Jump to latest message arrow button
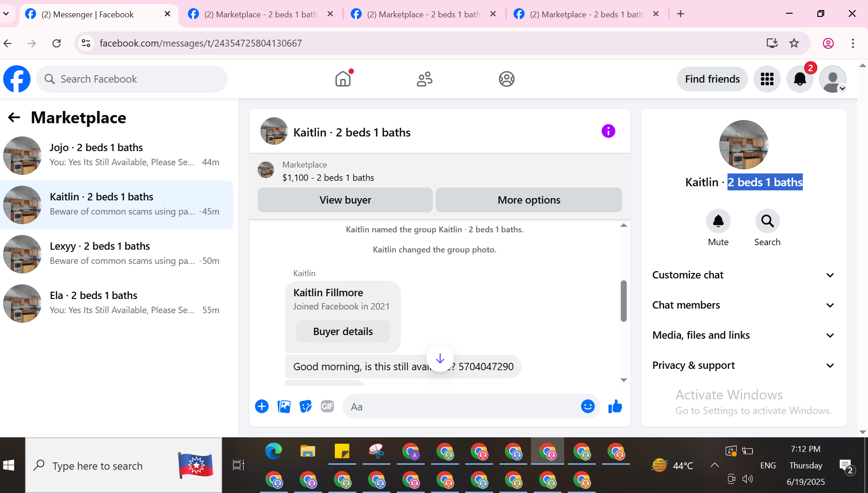The height and width of the screenshot is (493, 868). click(x=440, y=359)
